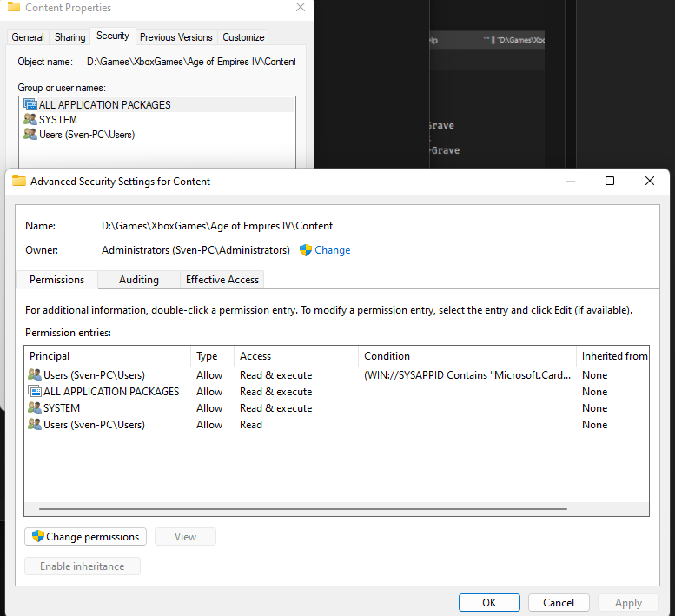The height and width of the screenshot is (616, 675).
Task: Click the greyed-out View button
Action: pyautogui.click(x=185, y=536)
